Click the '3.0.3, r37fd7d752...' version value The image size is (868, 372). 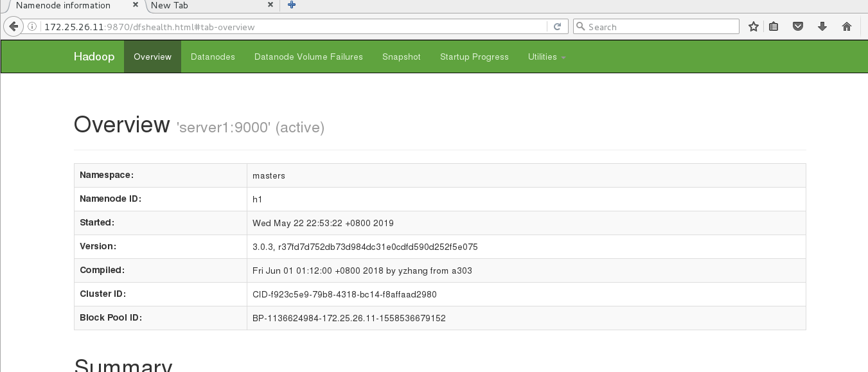click(x=365, y=247)
